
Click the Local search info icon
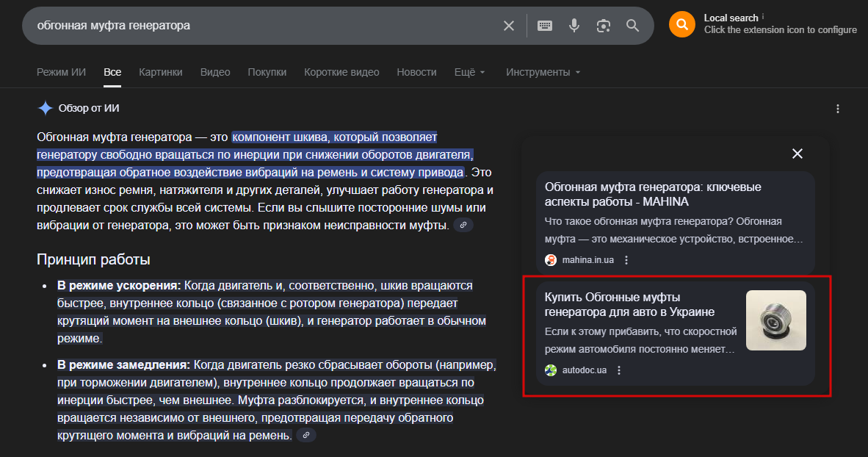(x=763, y=17)
